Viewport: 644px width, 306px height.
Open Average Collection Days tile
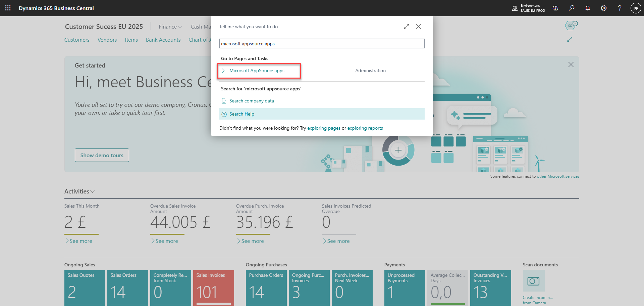[448, 288]
